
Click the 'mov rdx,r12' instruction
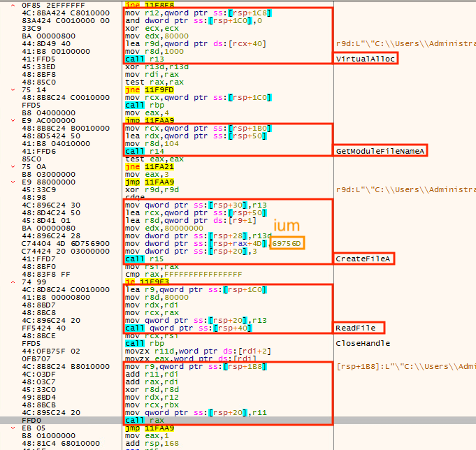click(152, 397)
